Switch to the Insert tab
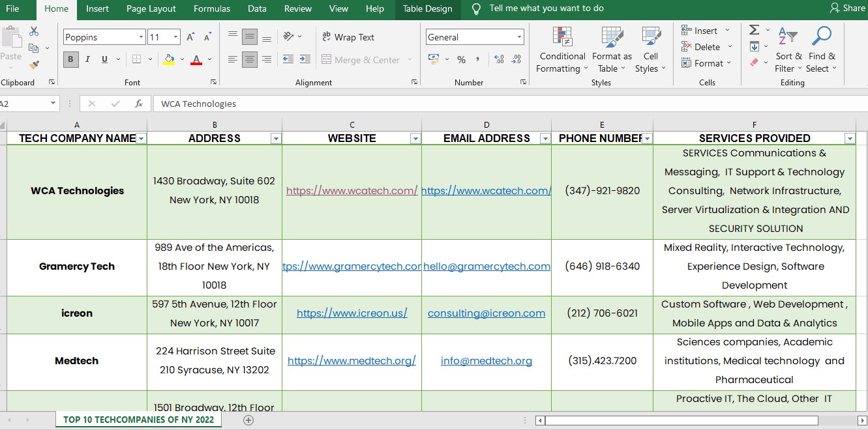The image size is (868, 430). tap(97, 8)
